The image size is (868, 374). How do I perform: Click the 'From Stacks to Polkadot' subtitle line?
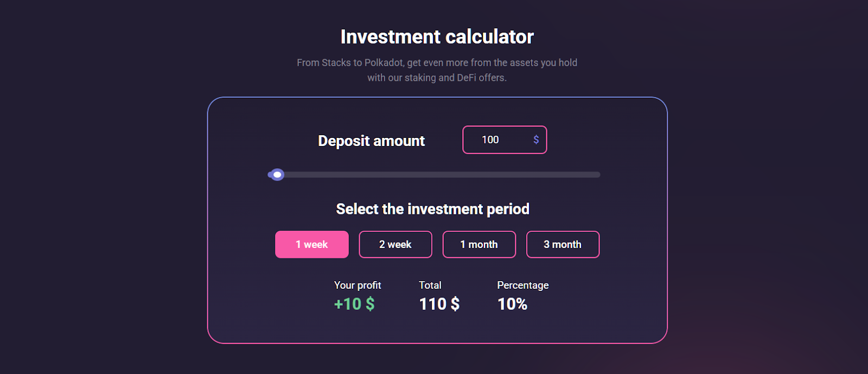tap(437, 63)
